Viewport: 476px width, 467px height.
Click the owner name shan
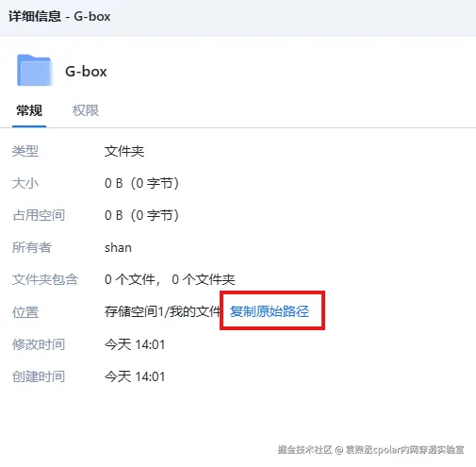118,248
